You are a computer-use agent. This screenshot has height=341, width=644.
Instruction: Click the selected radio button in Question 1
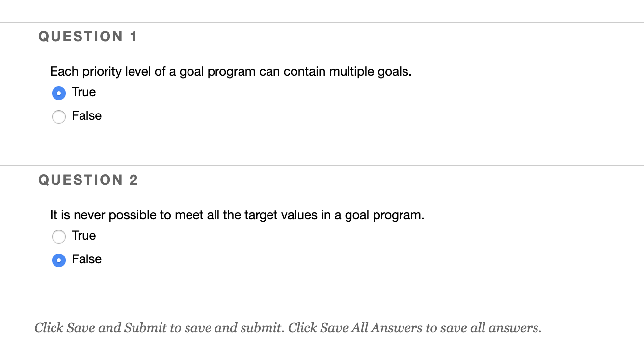[59, 93]
